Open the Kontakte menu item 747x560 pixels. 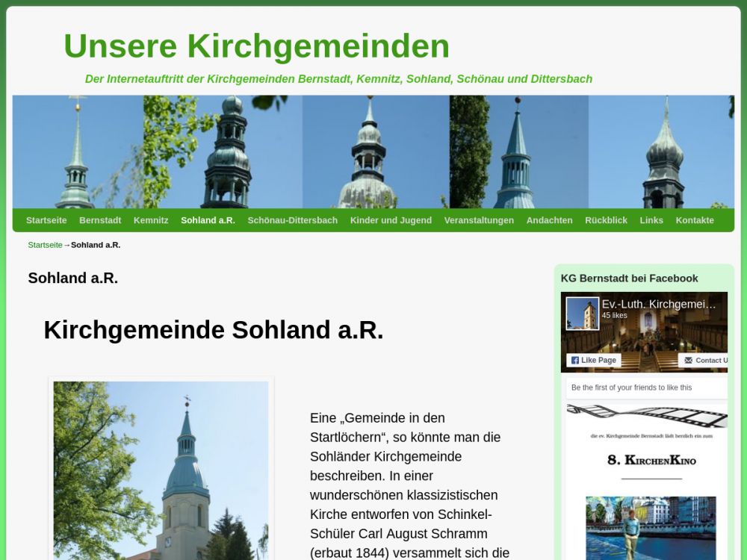click(x=695, y=220)
